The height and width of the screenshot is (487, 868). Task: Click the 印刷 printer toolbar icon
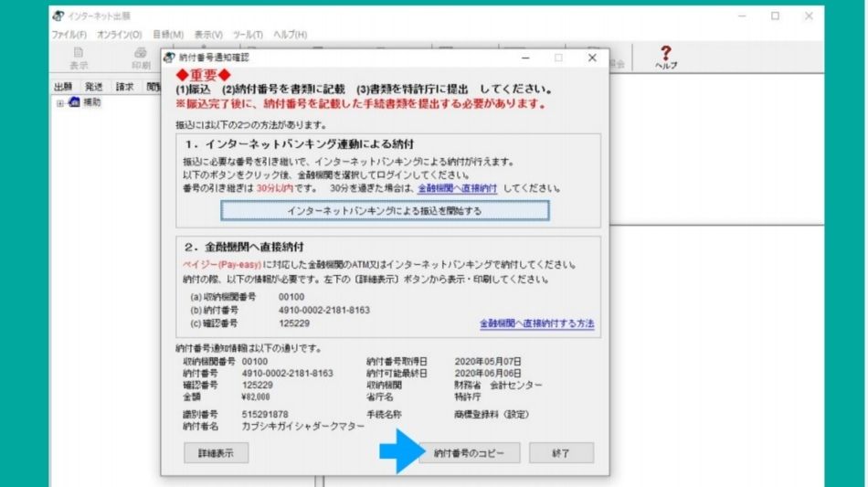coord(140,58)
